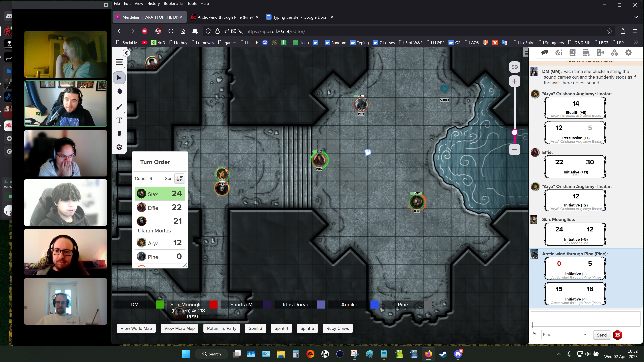Open the dice rolling tool
The height and width of the screenshot is (362, 644).
(119, 147)
